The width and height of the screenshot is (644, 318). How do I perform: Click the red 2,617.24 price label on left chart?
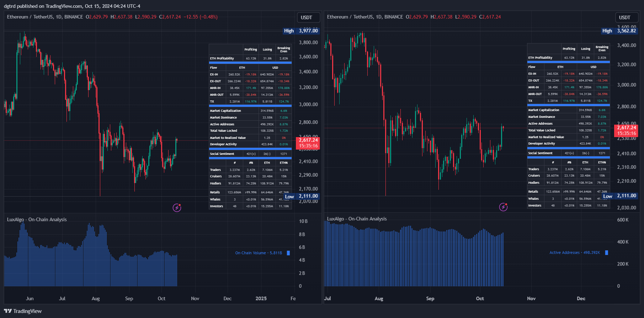click(308, 143)
